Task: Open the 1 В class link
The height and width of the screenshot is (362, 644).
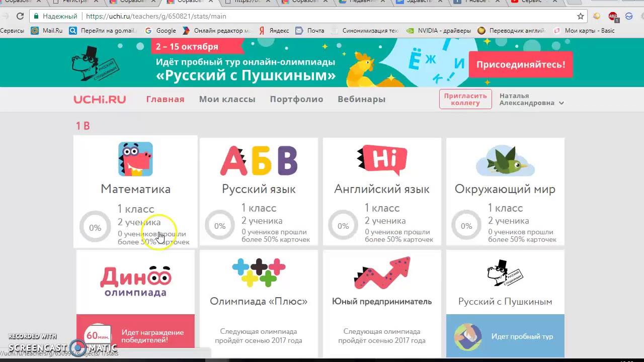Action: 83,126
